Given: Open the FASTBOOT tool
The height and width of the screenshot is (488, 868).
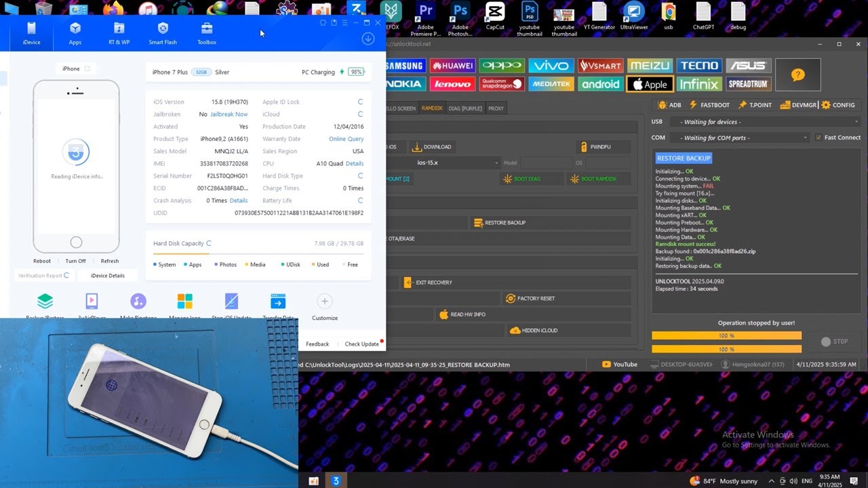Looking at the screenshot, I should 709,105.
